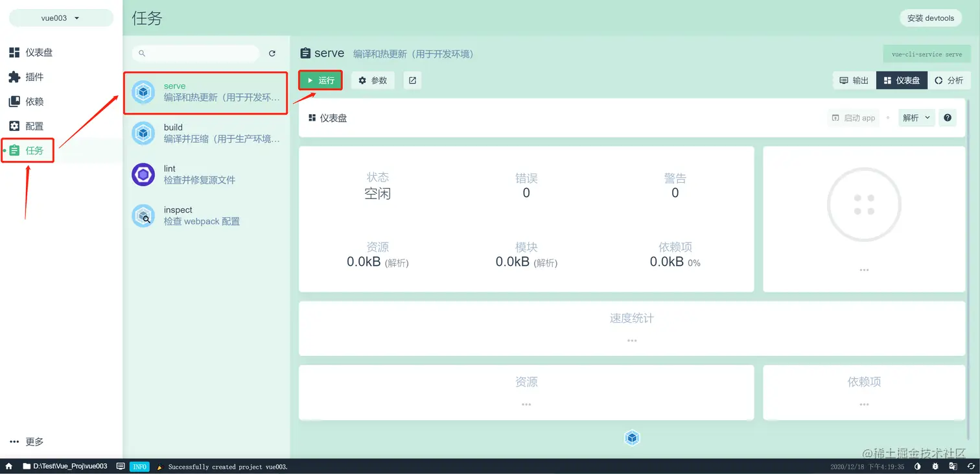Click the translate icon in status bar
Screen dimensions: 980x474
[x=953, y=467]
